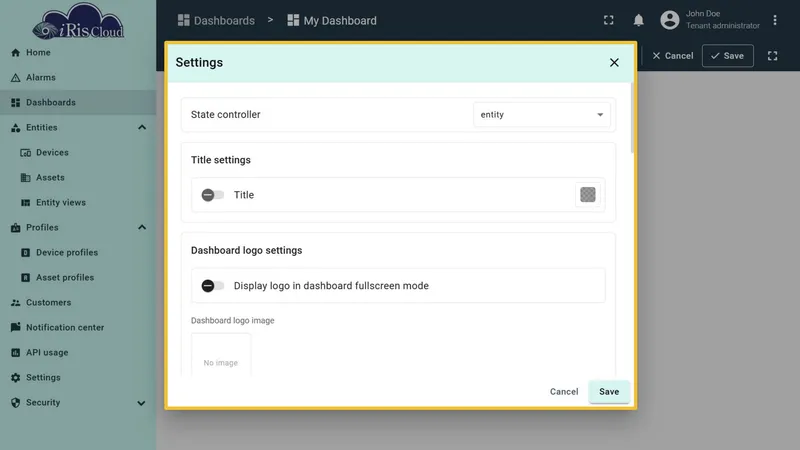Enable the Title toggle switch
Viewport: 800px width, 450px height.
pos(213,195)
